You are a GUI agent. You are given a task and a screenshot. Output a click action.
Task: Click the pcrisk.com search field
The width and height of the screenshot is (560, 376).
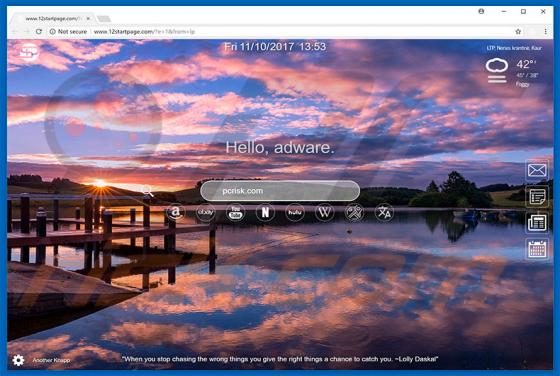tap(280, 191)
